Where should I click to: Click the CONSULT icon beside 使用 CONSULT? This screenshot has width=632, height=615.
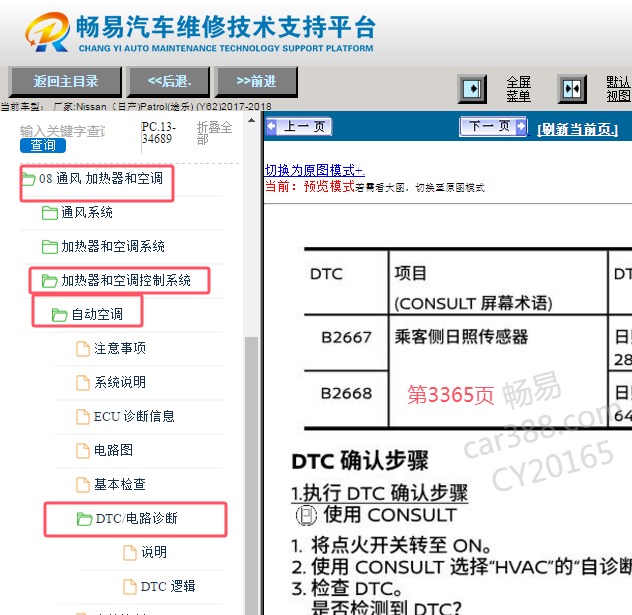pos(306,515)
